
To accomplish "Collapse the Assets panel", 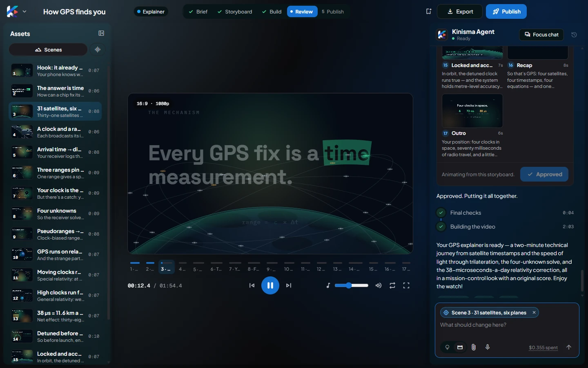I will tap(101, 34).
